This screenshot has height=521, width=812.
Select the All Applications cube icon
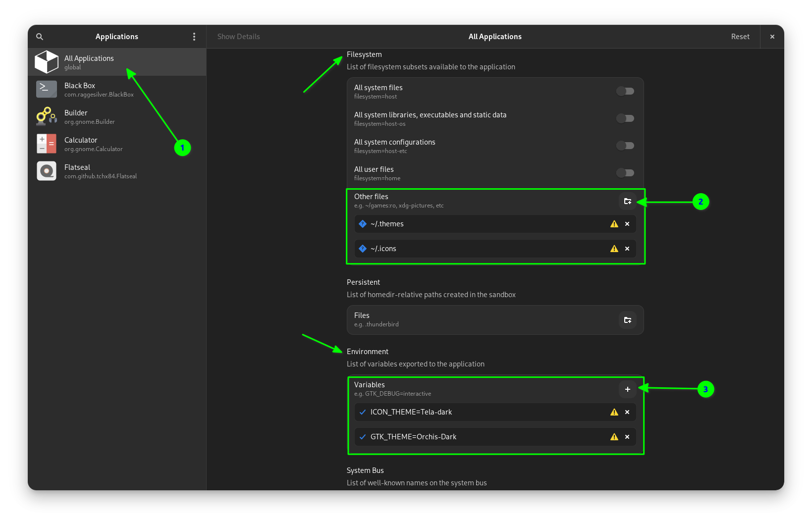[47, 62]
